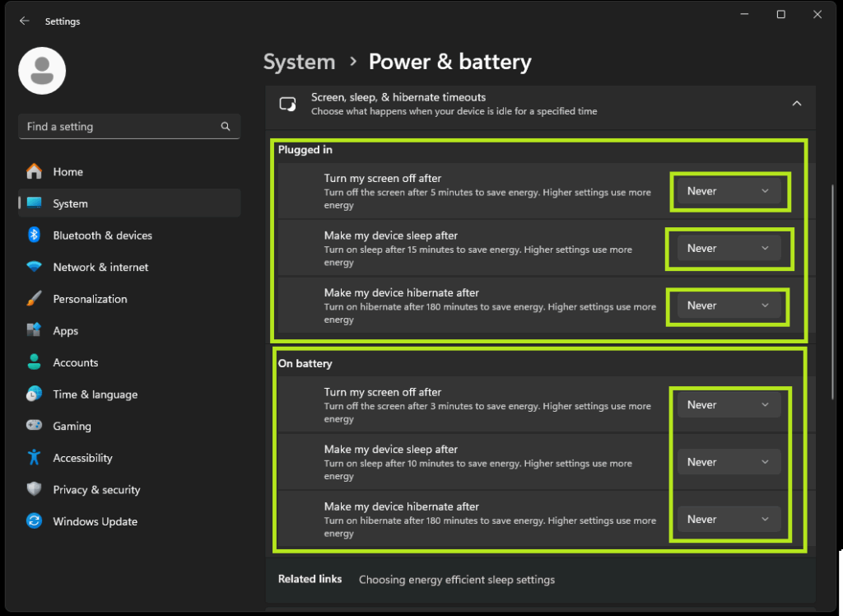Open the Home settings page
Viewport: 843px width, 616px height.
click(129, 171)
